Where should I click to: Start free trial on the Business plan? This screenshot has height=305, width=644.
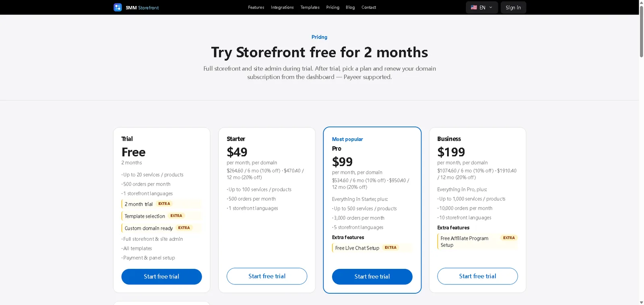(x=477, y=276)
